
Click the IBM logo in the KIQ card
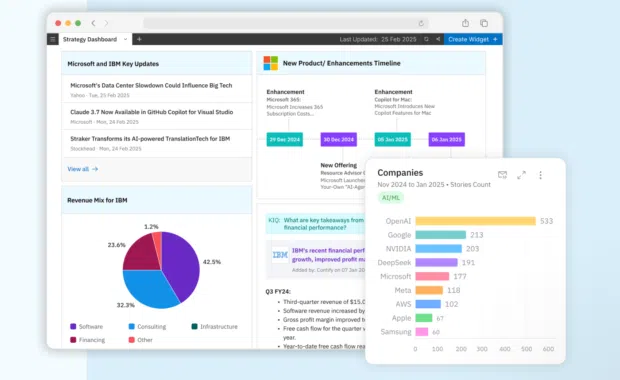(280, 255)
